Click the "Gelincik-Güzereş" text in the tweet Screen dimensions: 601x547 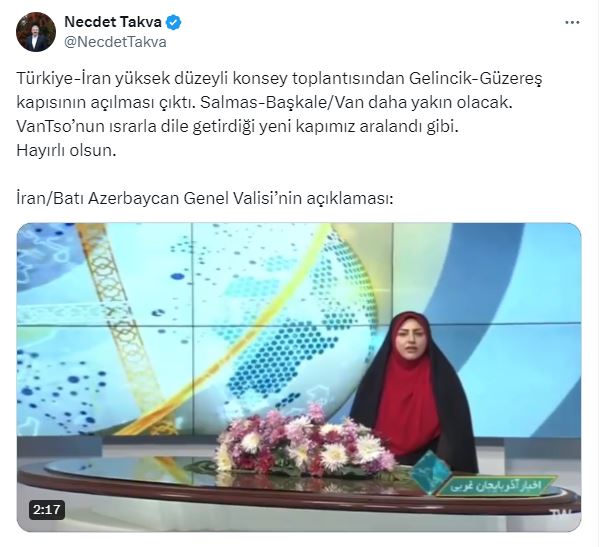tap(476, 79)
